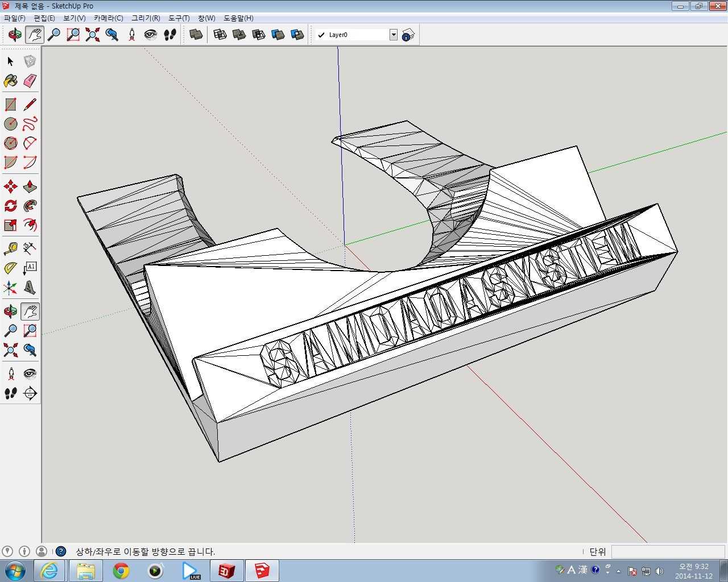This screenshot has height=582, width=728.
Task: Toggle the active Pan hand in the top toolbar
Action: [x=35, y=35]
